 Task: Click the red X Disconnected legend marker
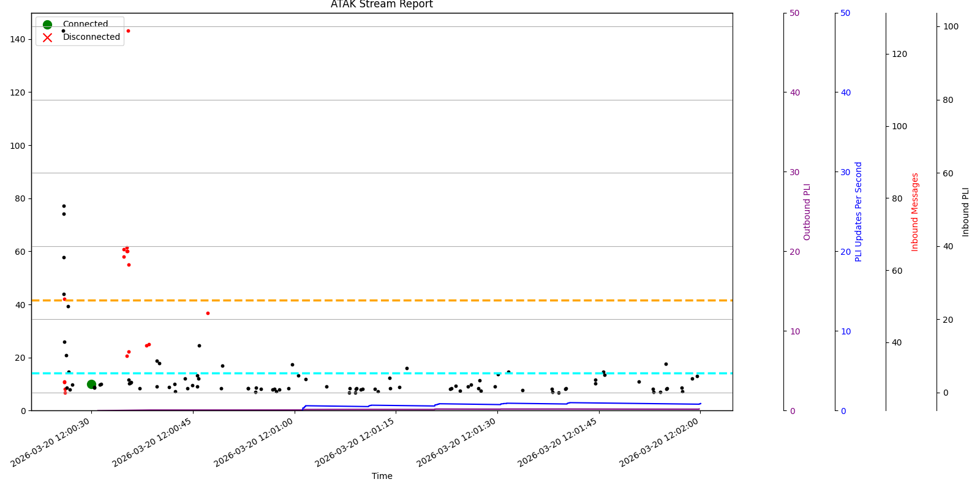click(x=47, y=37)
